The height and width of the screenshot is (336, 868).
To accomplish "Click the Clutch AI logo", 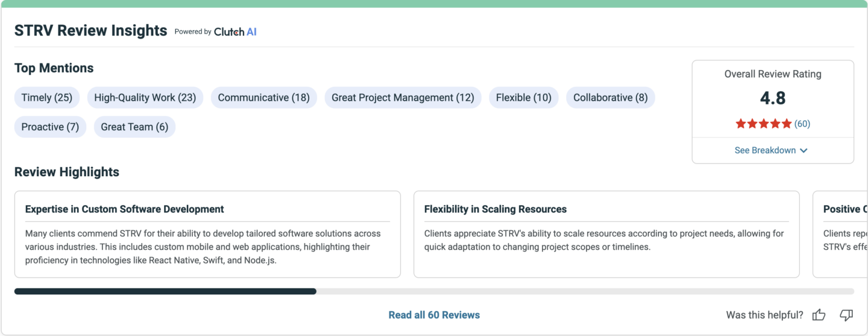I will [235, 32].
